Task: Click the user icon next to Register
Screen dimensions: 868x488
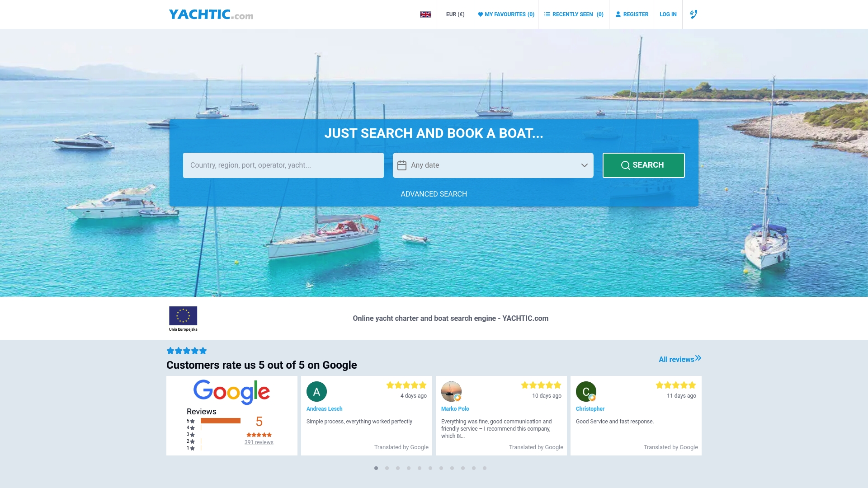Action: coord(618,14)
